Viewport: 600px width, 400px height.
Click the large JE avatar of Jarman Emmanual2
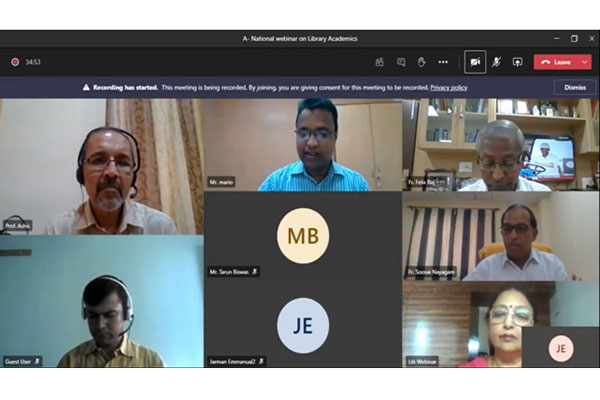click(303, 325)
